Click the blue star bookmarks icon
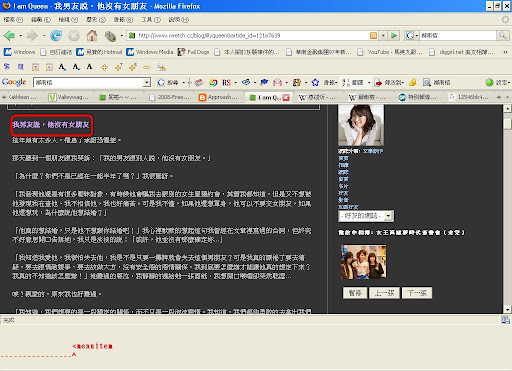The width and height of the screenshot is (512, 371). point(315,82)
